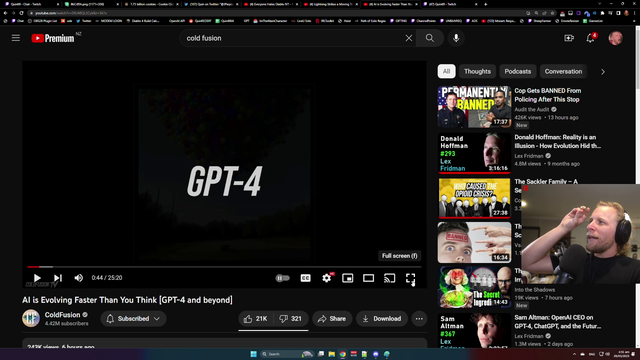The height and width of the screenshot is (360, 640).
Task: Reload the page in browser
Action: 21,13
